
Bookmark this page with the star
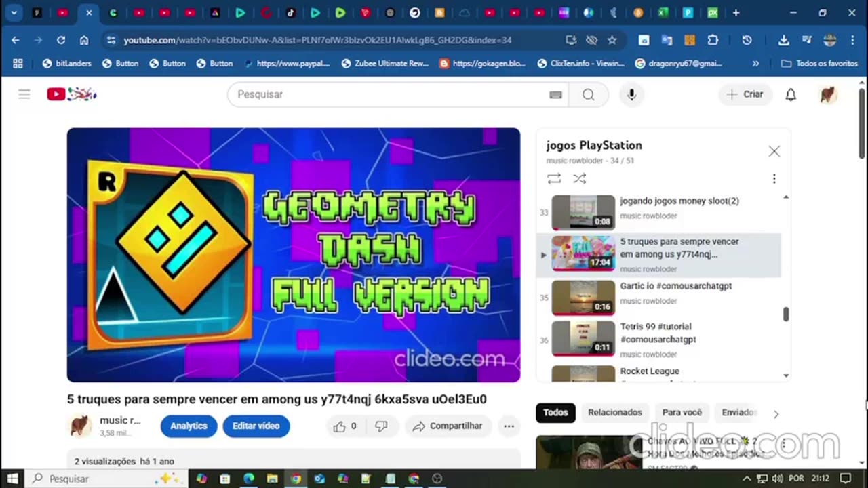tap(612, 40)
